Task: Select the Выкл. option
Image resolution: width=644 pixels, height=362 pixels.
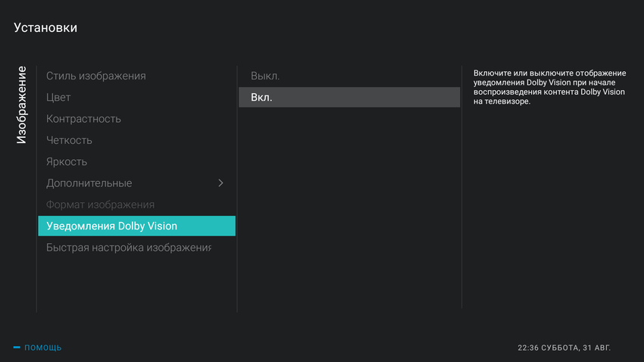Action: (x=265, y=76)
